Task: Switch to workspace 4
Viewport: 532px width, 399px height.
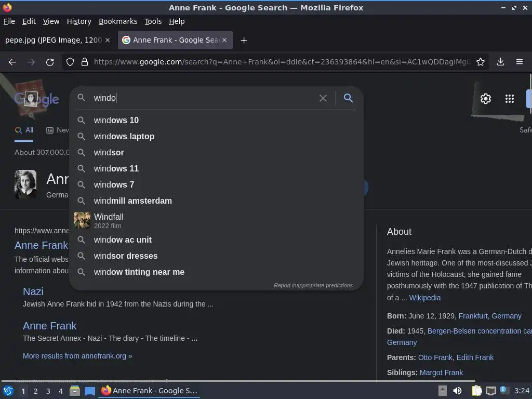Action: click(x=61, y=391)
